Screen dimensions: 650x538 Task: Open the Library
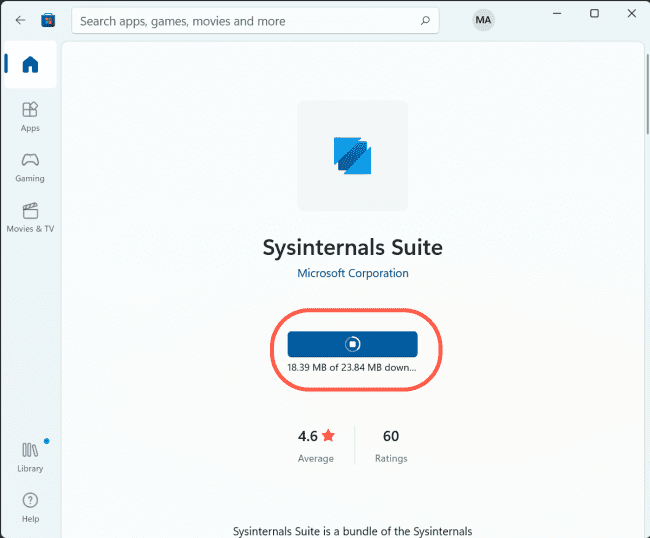30,456
